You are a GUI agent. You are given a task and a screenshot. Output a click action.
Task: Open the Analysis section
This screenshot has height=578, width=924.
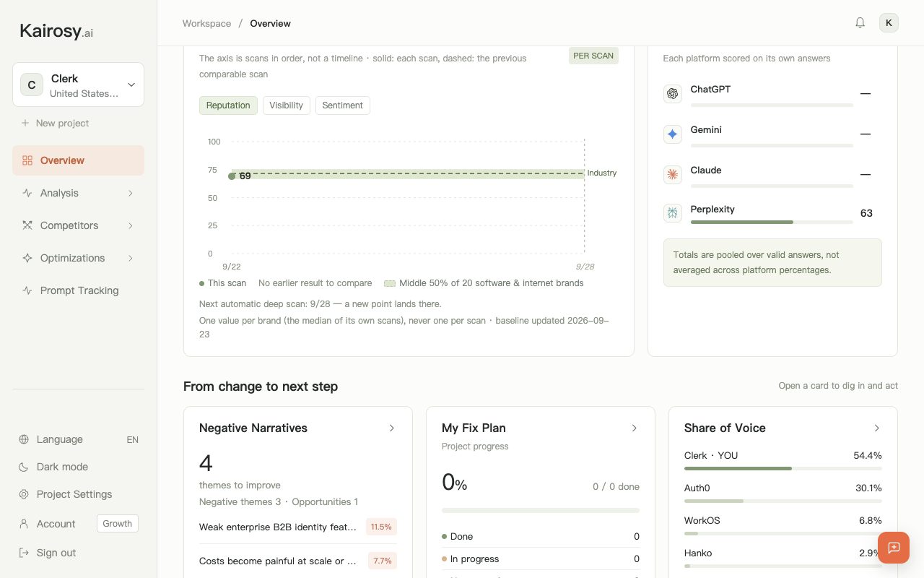click(78, 193)
